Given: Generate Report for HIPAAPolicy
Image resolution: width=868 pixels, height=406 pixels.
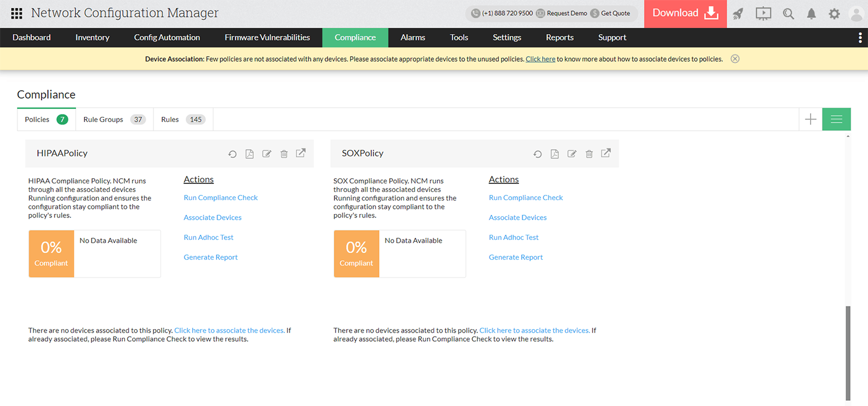Looking at the screenshot, I should [x=211, y=257].
